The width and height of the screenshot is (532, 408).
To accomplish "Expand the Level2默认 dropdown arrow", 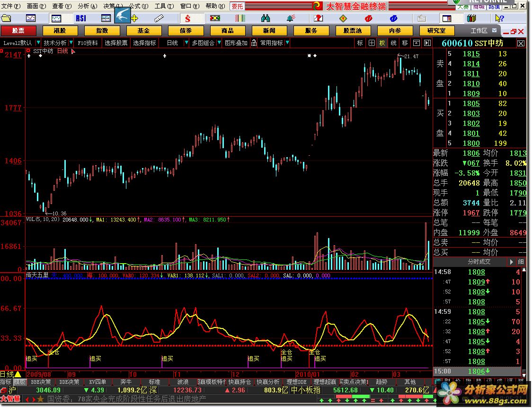I will 38,43.
